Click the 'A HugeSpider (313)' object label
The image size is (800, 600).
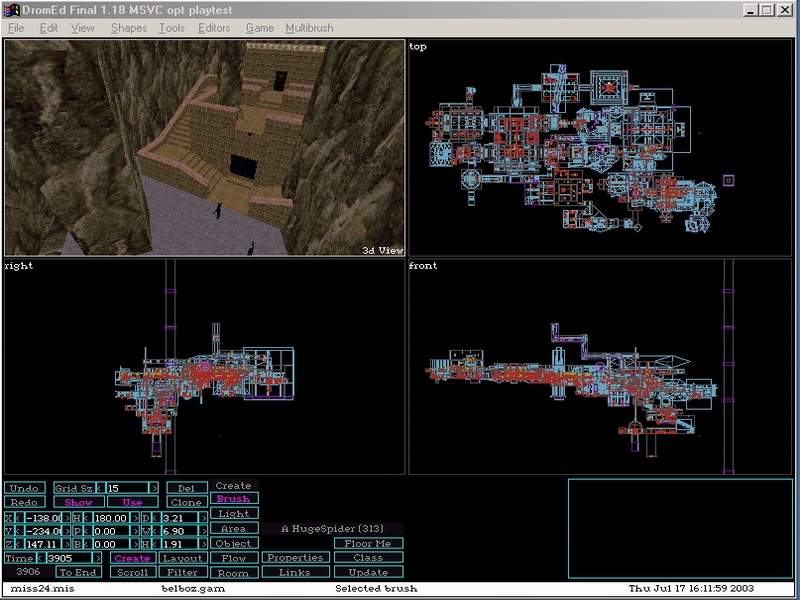pyautogui.click(x=333, y=529)
